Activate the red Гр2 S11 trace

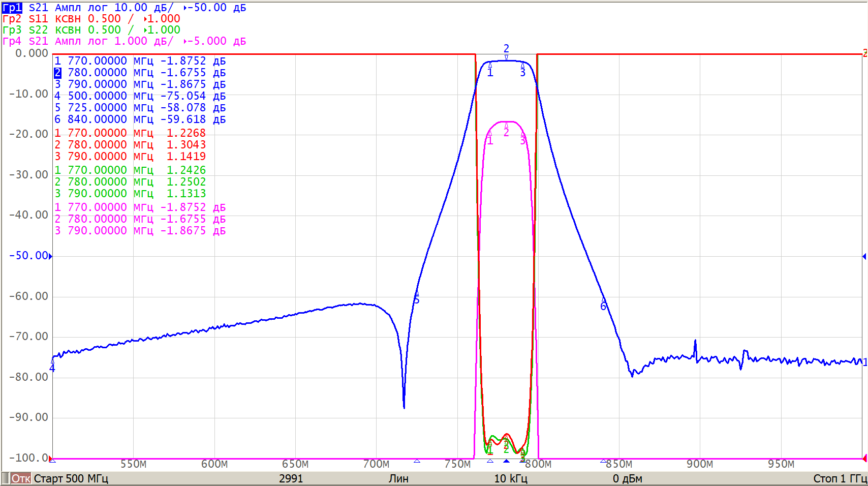point(12,19)
